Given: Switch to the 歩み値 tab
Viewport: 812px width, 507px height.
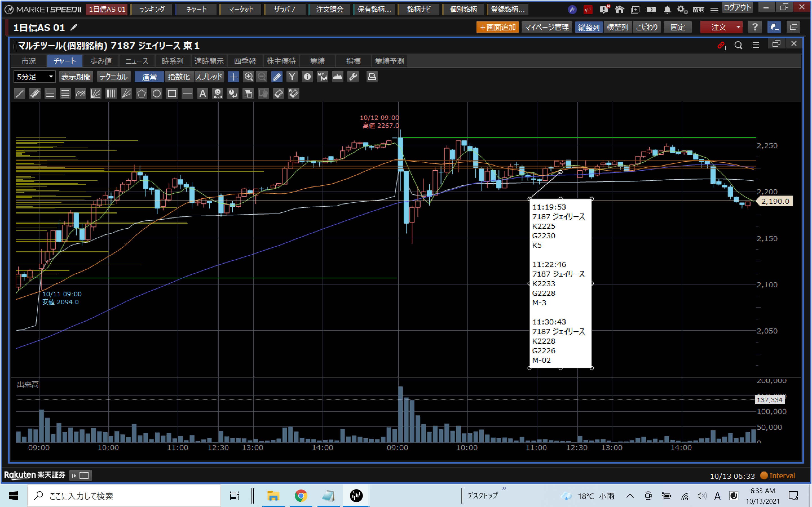Looking at the screenshot, I should tap(101, 61).
